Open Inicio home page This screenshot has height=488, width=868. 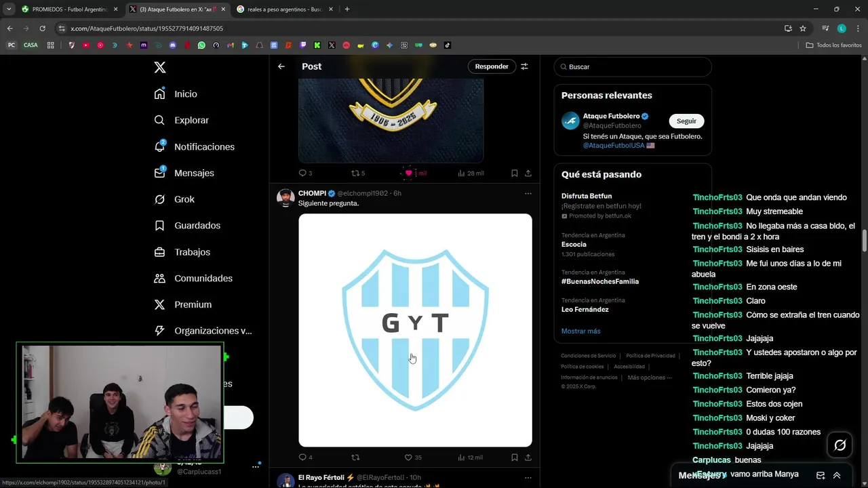click(176, 94)
